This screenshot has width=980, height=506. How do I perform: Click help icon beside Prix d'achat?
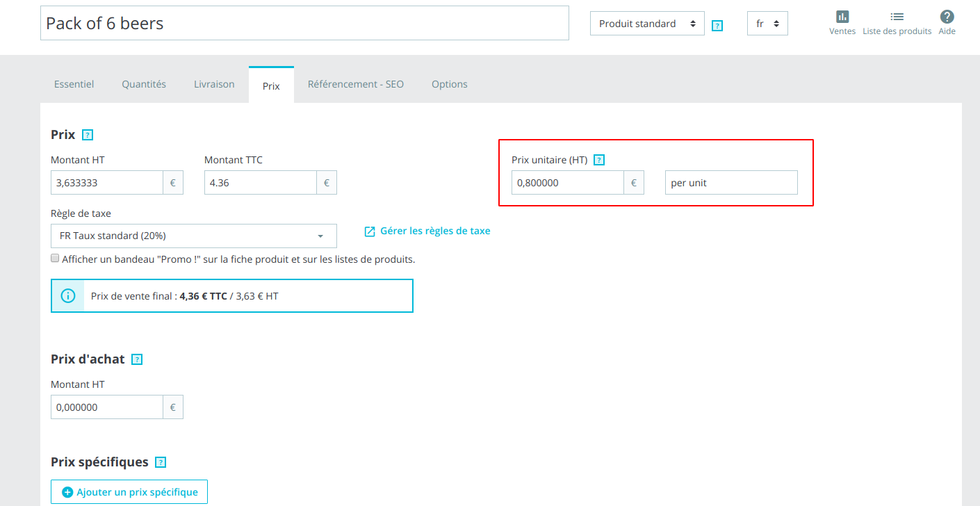[137, 359]
